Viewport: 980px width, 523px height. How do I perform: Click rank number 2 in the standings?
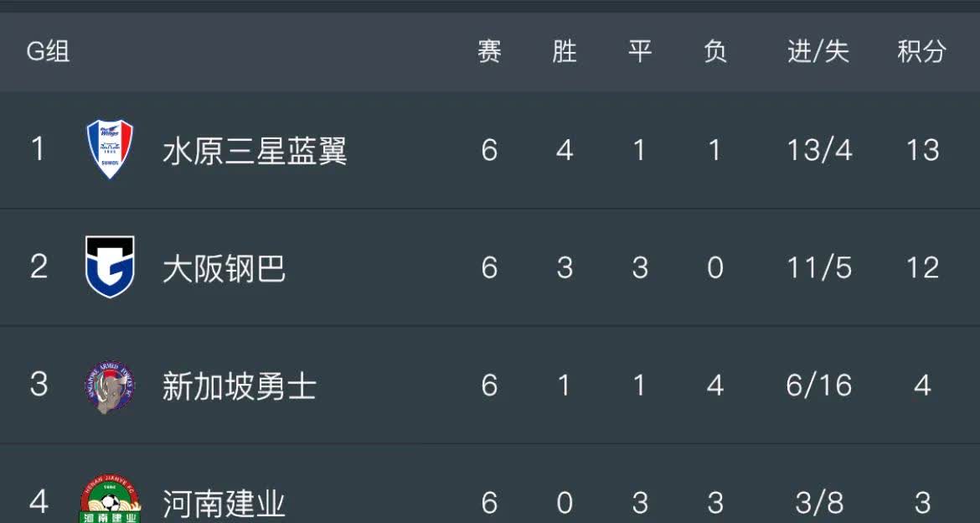[38, 267]
